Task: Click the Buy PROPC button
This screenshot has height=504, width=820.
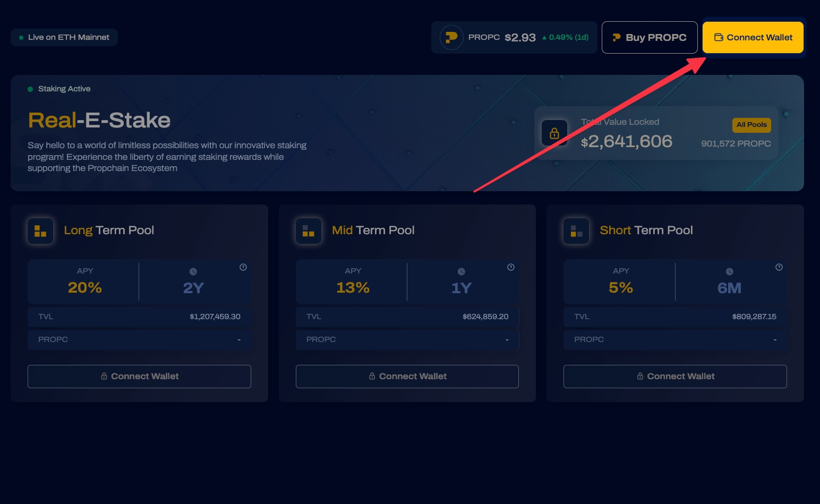Action: coord(649,38)
